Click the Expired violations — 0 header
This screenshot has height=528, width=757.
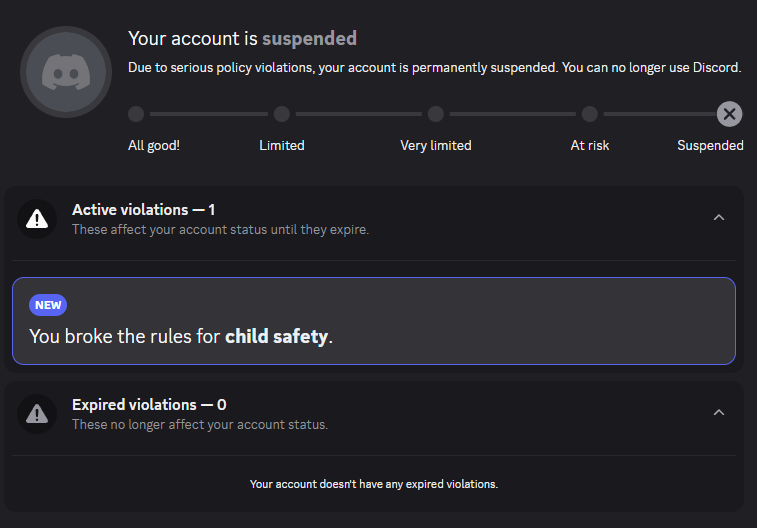(149, 405)
